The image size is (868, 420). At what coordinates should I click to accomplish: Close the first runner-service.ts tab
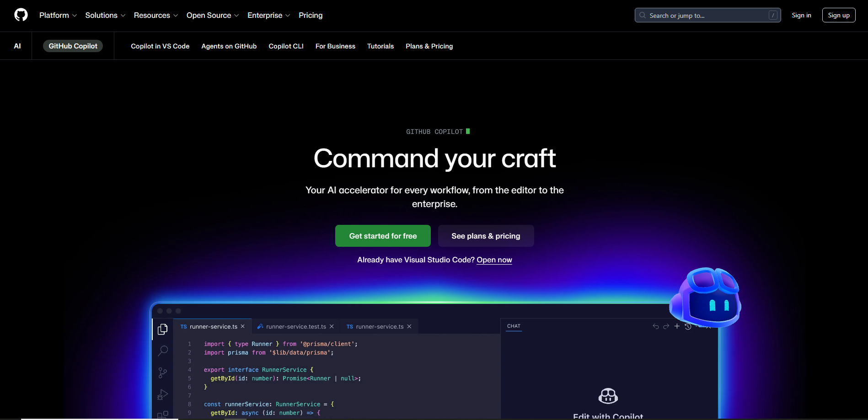[243, 326]
